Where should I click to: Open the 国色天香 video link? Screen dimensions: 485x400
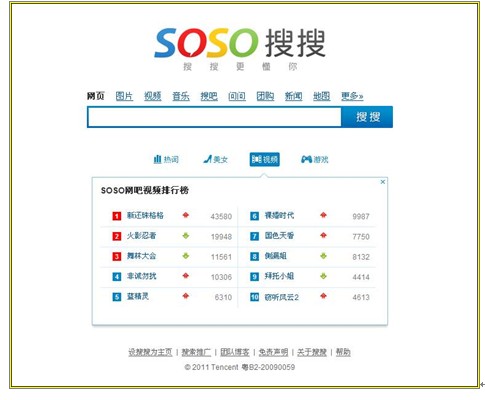[x=279, y=236]
